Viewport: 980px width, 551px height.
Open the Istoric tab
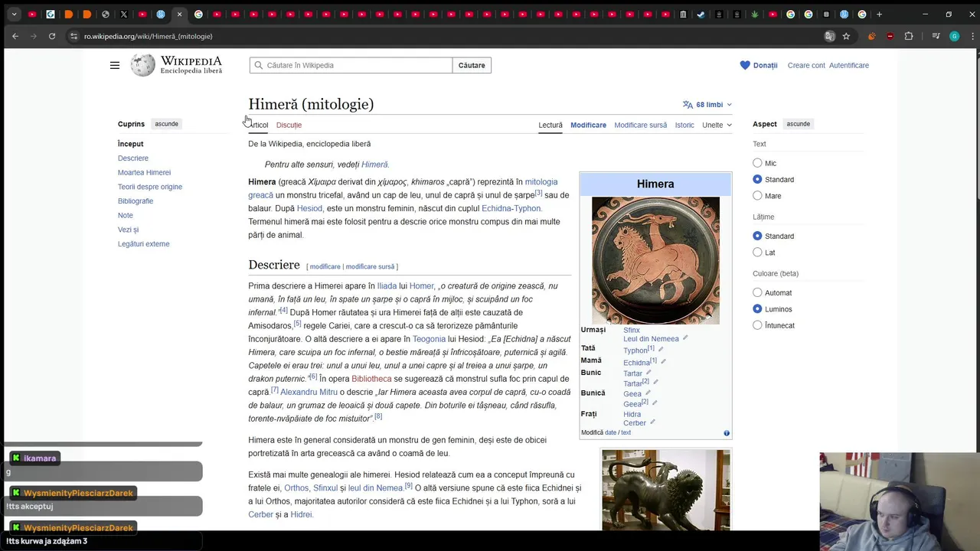click(x=684, y=125)
